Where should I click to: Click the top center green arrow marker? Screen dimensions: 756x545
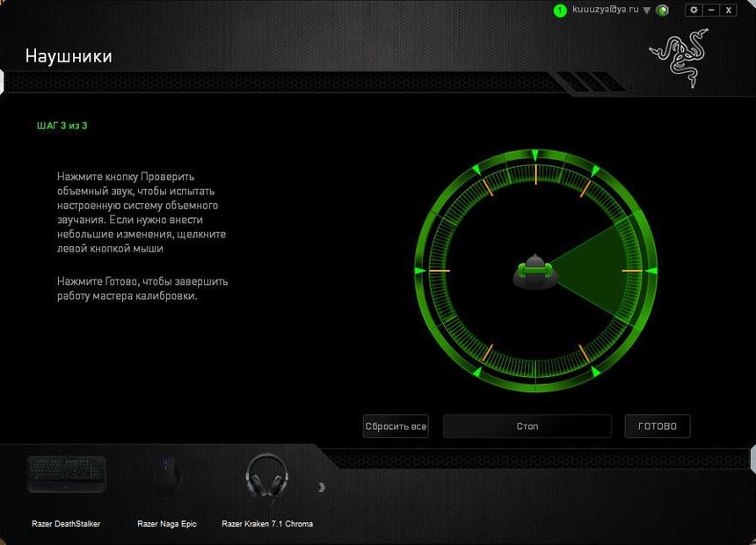click(534, 156)
